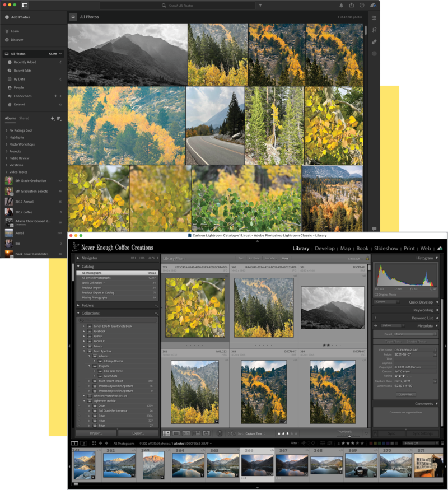Screen dimensions: 448x490
Task: Open album sort options icon
Action: pos(59,118)
